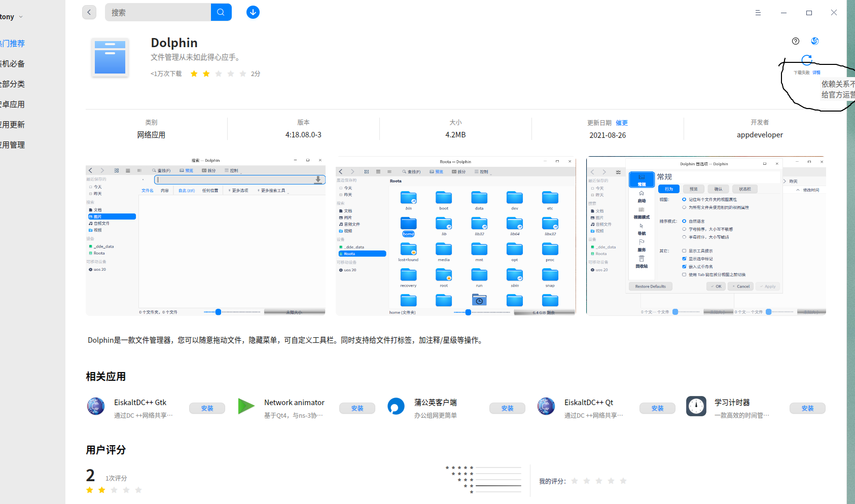Click the 详情 link under the download failure message
This screenshot has height=504, width=855.
pos(816,73)
